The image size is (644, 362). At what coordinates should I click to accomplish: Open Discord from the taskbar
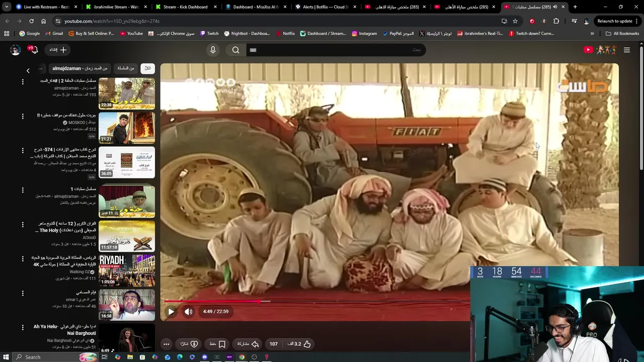pos(204,357)
